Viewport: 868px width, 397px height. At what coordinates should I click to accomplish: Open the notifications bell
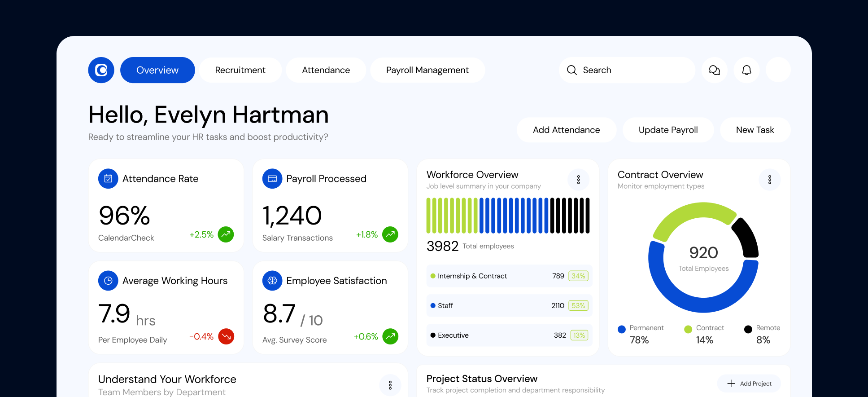[x=746, y=70]
